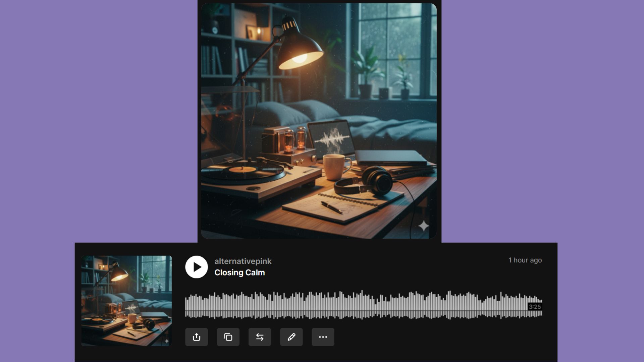Click the vinyl record in the large artwork
This screenshot has width=644, height=362.
coord(243,171)
